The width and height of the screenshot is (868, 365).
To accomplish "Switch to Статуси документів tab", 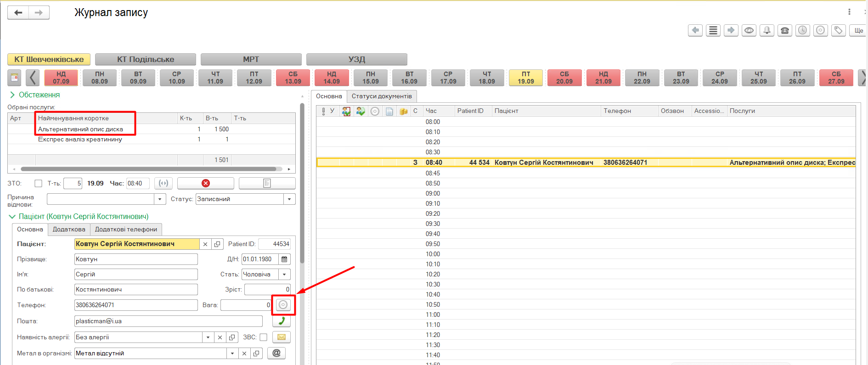I will pos(382,96).
